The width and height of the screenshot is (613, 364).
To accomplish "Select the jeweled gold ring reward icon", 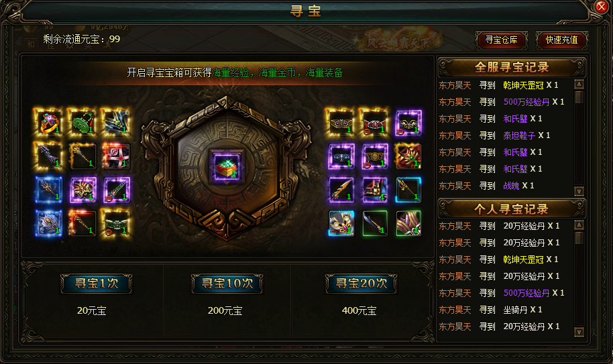I will pyautogui.click(x=48, y=122).
